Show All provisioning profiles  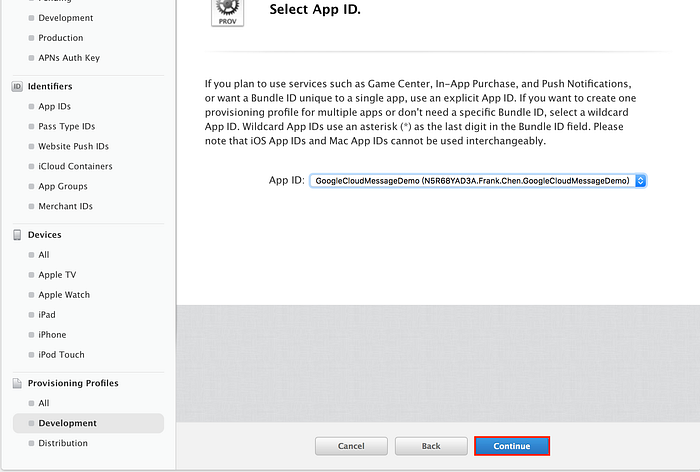click(44, 403)
